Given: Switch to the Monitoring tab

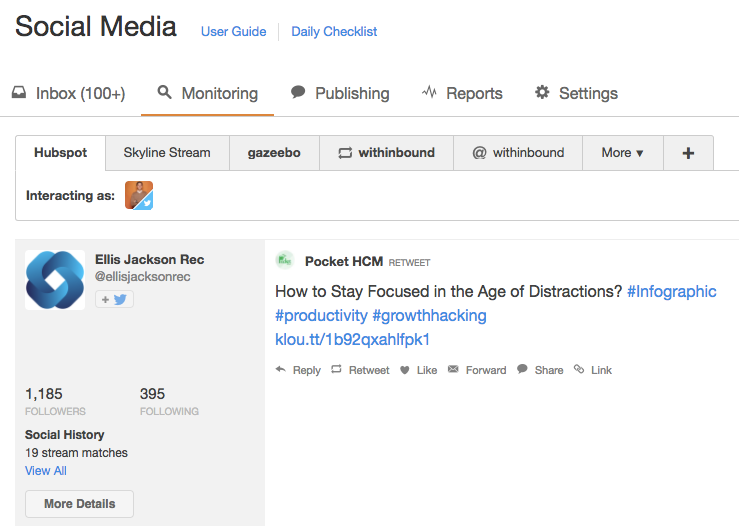Looking at the screenshot, I should pyautogui.click(x=207, y=93).
